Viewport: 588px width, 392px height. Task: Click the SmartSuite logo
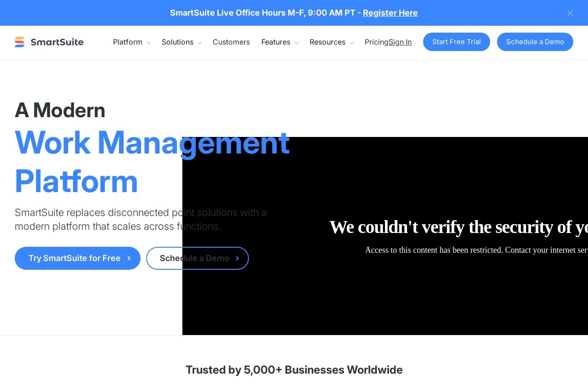pos(49,42)
